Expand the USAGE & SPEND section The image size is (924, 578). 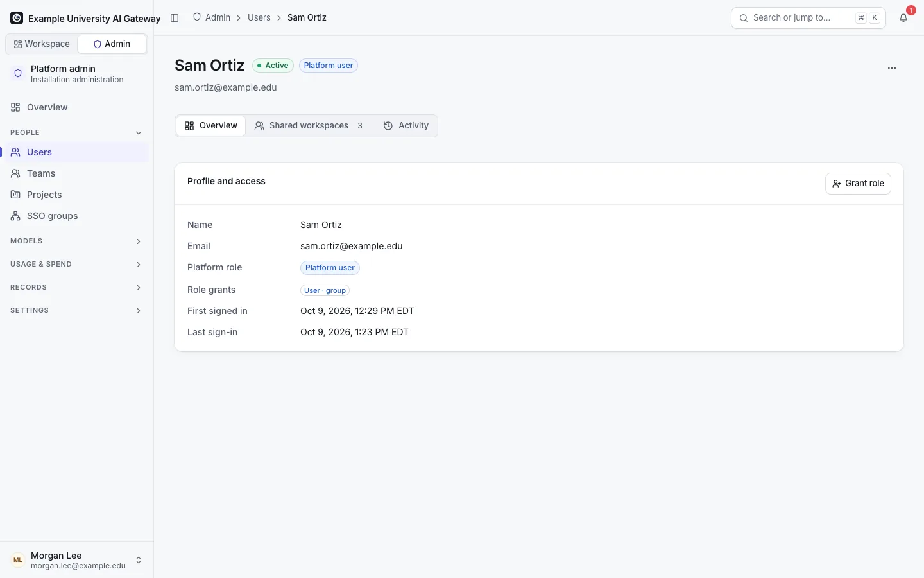[x=76, y=265]
